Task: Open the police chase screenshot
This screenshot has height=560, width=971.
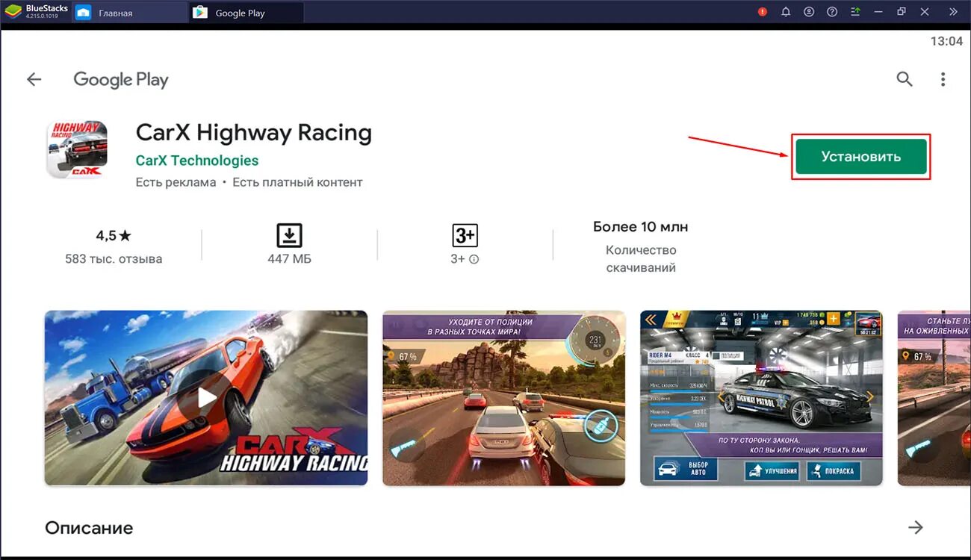Action: click(x=504, y=398)
